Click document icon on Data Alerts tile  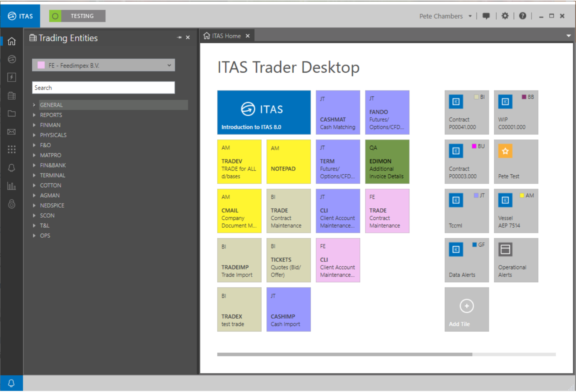pos(456,250)
